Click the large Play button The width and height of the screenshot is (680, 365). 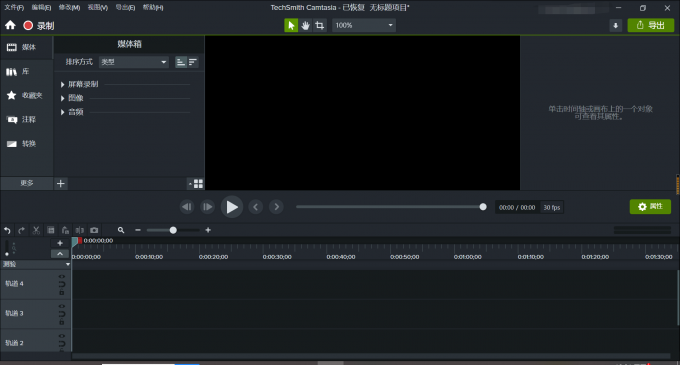click(232, 207)
